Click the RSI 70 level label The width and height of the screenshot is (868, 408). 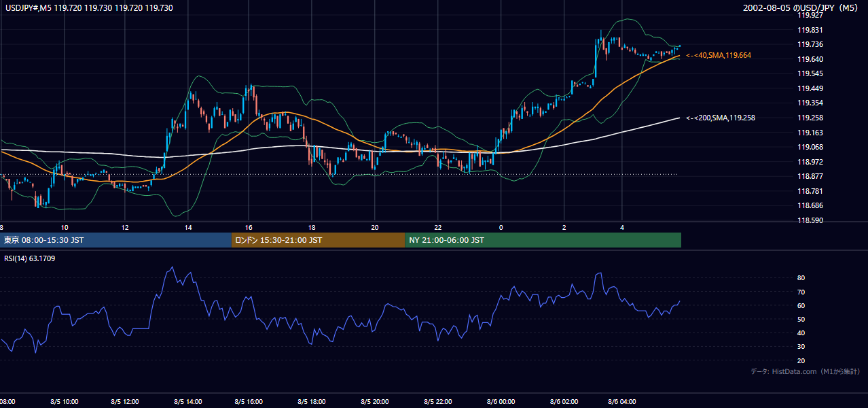click(801, 292)
